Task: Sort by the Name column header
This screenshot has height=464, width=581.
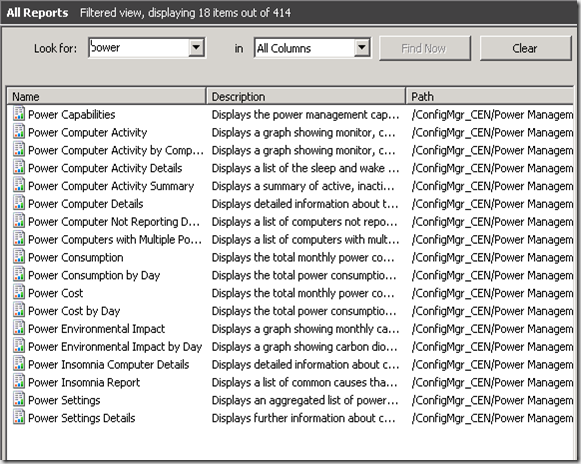Action: 106,96
